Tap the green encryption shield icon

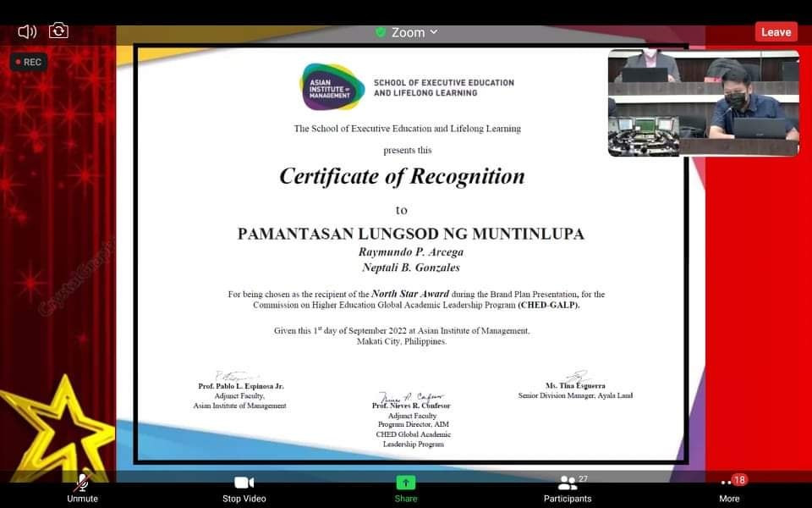381,32
